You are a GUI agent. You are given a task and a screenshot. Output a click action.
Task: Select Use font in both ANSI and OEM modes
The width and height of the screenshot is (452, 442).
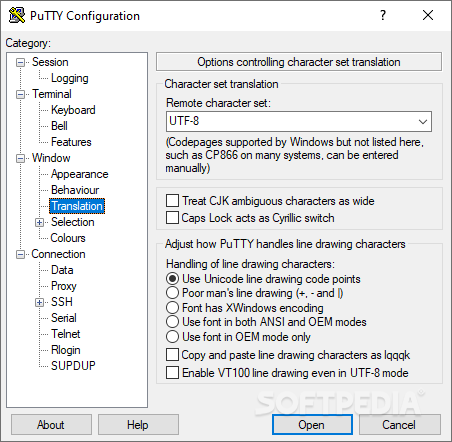[172, 322]
